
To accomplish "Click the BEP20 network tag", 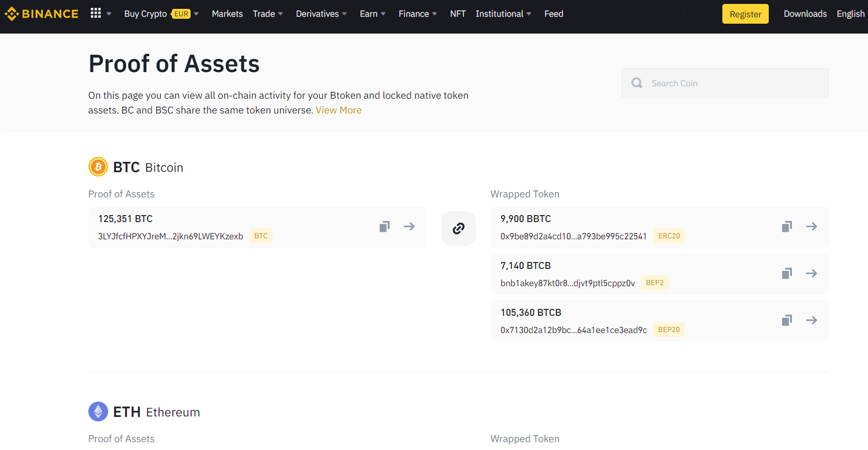I will pos(669,330).
